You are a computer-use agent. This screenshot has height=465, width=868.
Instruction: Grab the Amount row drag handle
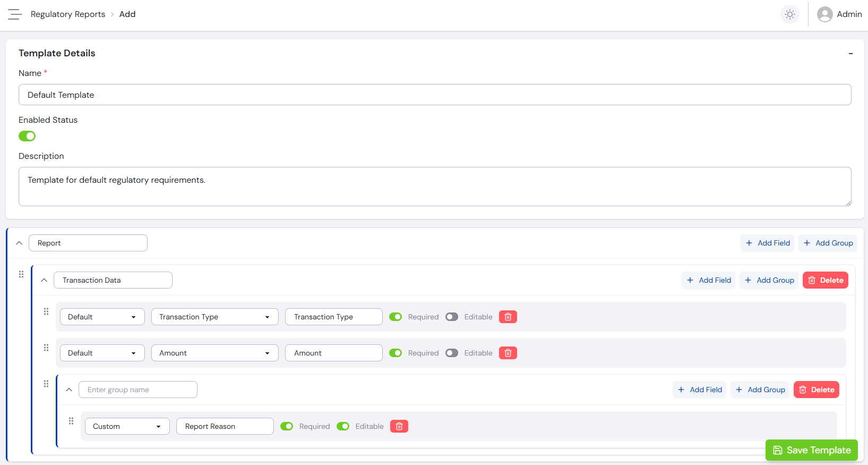pos(46,348)
